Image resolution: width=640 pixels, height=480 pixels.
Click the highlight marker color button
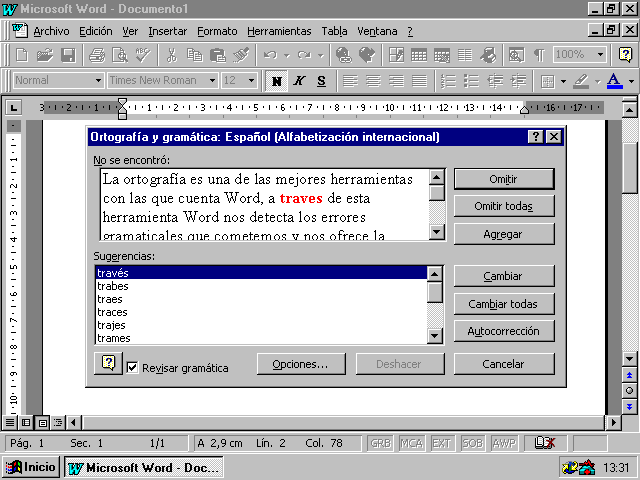pyautogui.click(x=581, y=81)
